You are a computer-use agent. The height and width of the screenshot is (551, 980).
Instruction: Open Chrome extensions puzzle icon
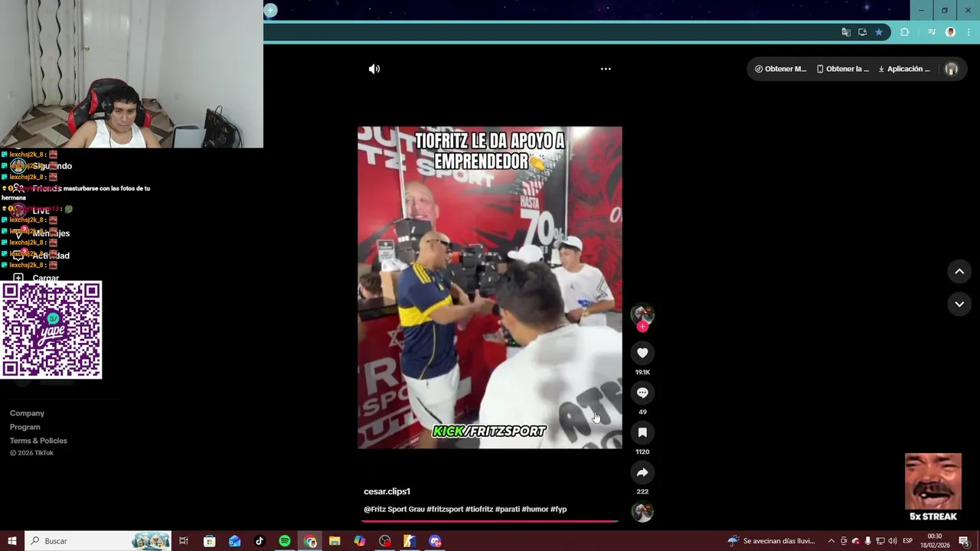tap(905, 32)
